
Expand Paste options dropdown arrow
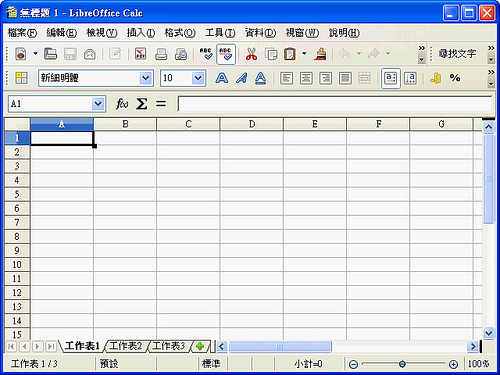click(304, 53)
